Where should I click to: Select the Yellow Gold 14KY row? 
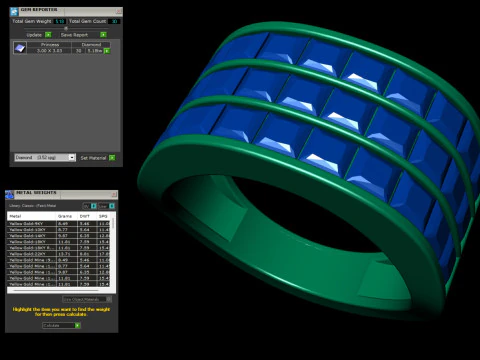click(x=59, y=236)
